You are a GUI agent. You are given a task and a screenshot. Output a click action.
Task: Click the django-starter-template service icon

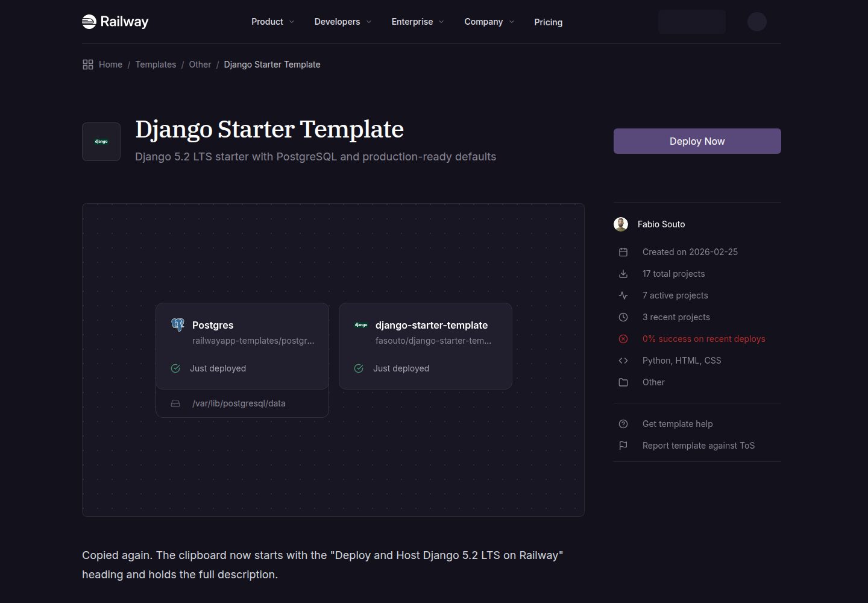pyautogui.click(x=361, y=325)
